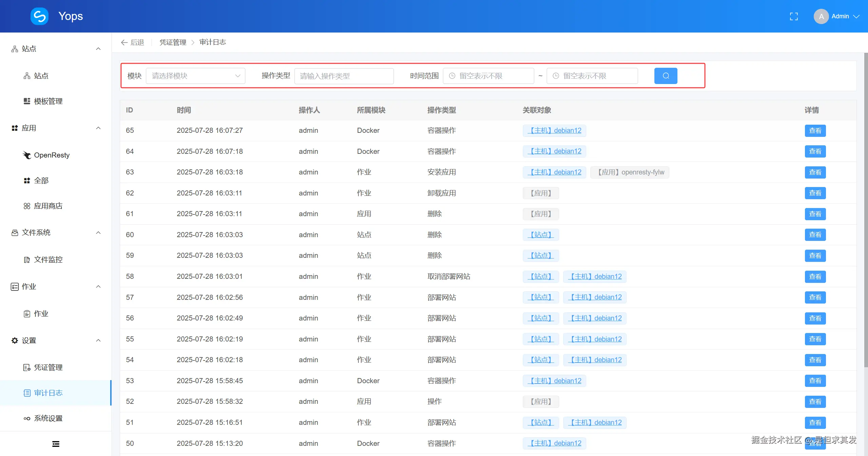868x456 pixels.
Task: Collapse the 设置 sidebar section
Action: coord(98,340)
